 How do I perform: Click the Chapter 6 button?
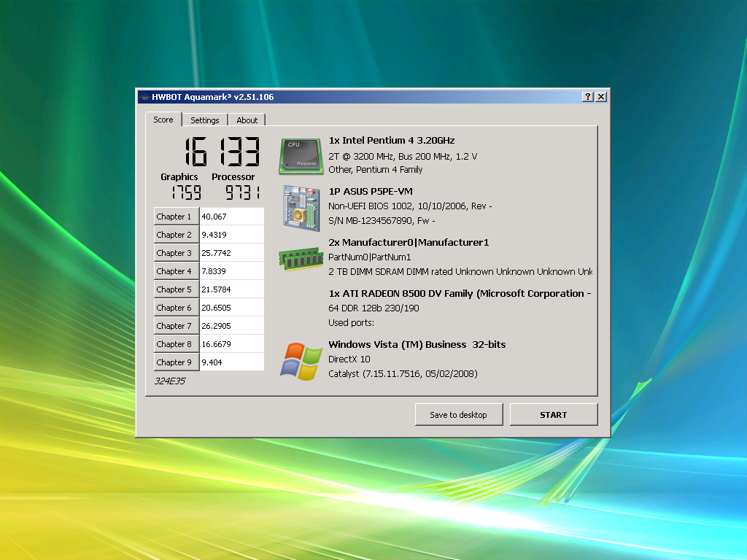pyautogui.click(x=176, y=308)
